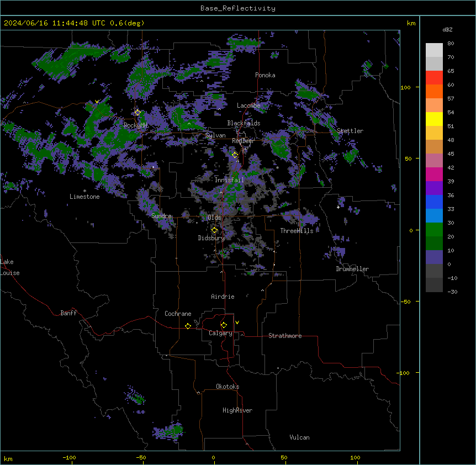Click the yellow diamond marker below Cochrane

pos(188,326)
